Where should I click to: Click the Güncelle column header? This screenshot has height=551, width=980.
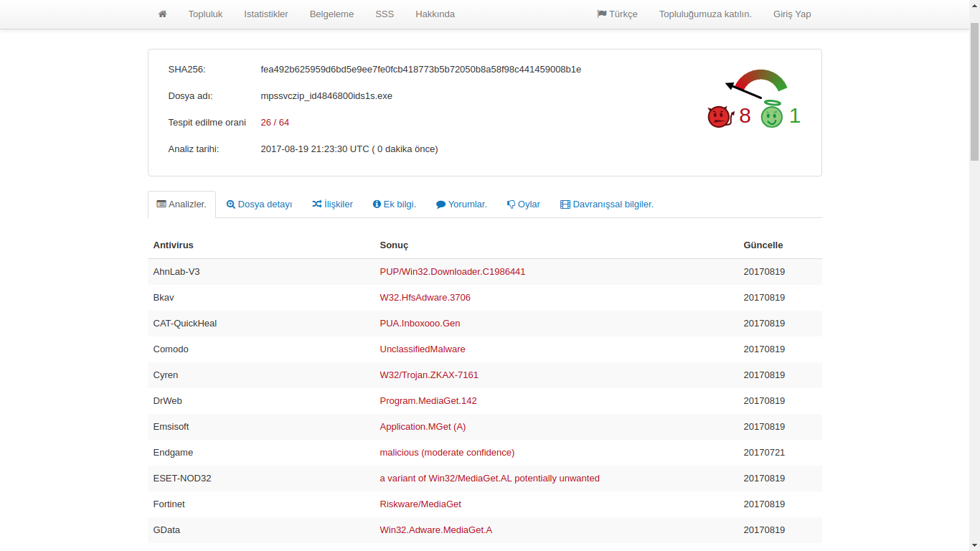[x=763, y=245]
